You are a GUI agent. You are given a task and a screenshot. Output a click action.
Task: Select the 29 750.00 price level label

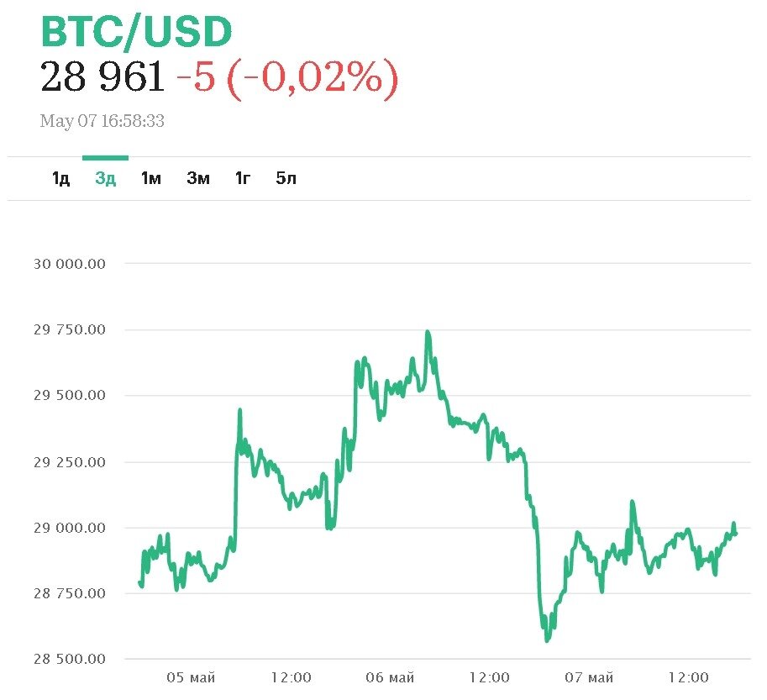70,329
